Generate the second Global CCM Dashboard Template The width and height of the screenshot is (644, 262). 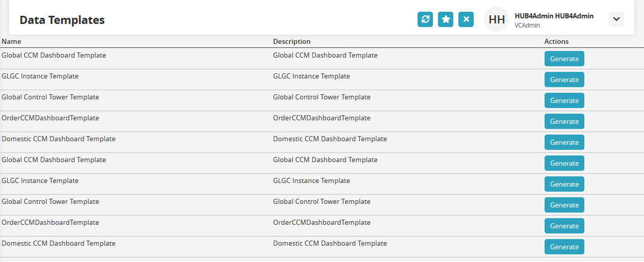tap(564, 163)
